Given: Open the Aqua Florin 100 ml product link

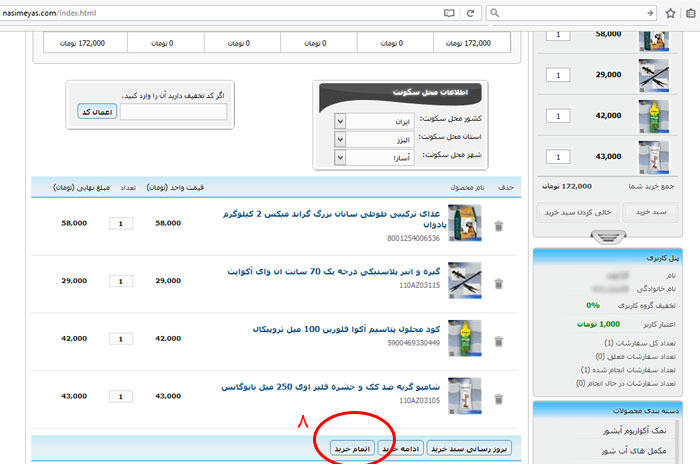Looking at the screenshot, I should (346, 329).
